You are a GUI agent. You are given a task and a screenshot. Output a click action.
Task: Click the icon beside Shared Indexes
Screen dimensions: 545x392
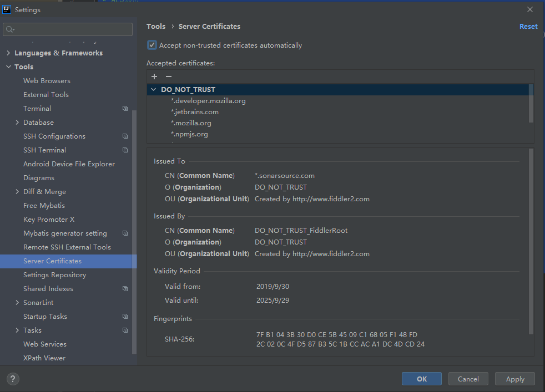click(x=125, y=288)
